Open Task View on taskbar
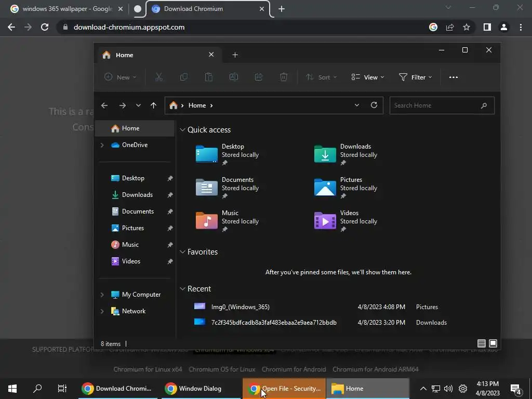The height and width of the screenshot is (399, 532). click(62, 389)
